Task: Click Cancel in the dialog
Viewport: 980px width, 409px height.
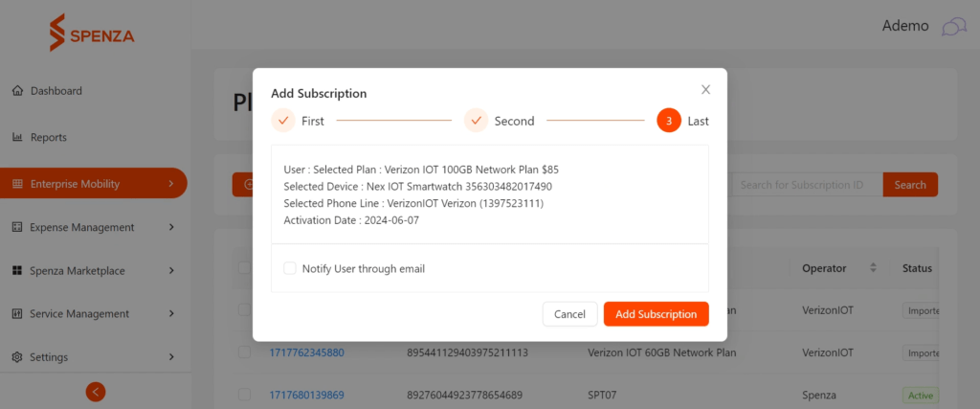Action: click(569, 314)
